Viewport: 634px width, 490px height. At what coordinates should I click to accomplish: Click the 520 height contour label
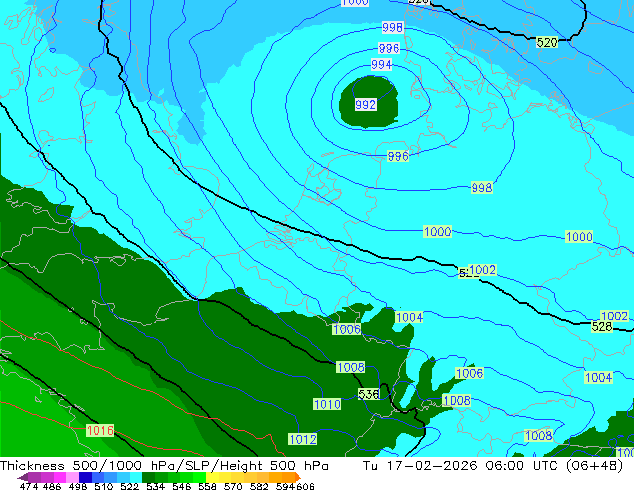coord(547,42)
